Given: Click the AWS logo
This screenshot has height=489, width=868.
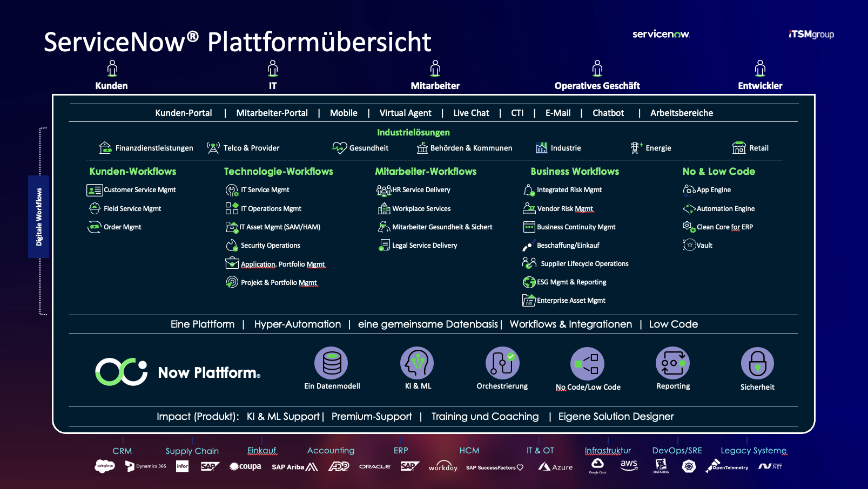Looking at the screenshot, I should [x=629, y=465].
